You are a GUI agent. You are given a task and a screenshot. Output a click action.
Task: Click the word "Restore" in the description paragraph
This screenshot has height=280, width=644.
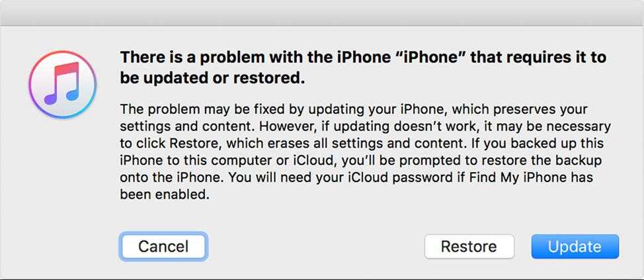pyautogui.click(x=192, y=143)
